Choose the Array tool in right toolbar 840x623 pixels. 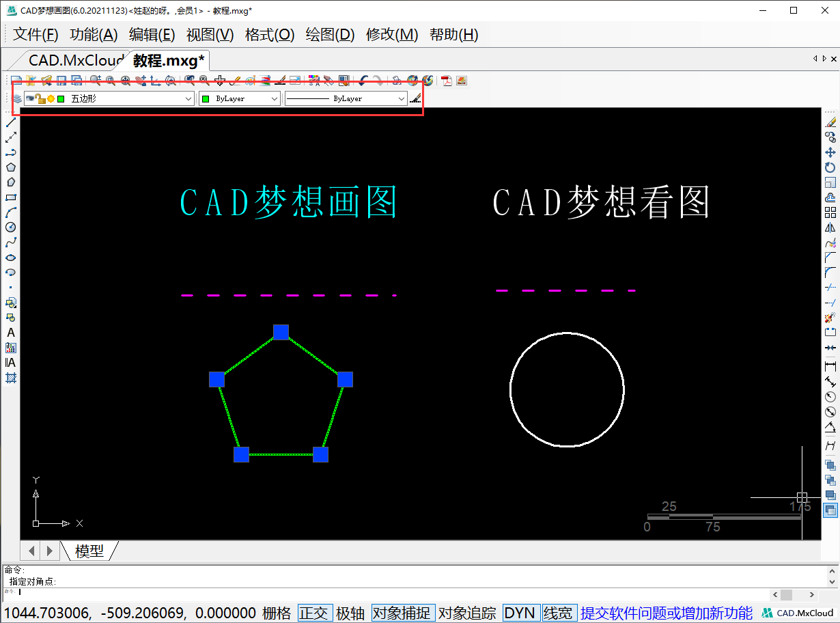pos(830,212)
